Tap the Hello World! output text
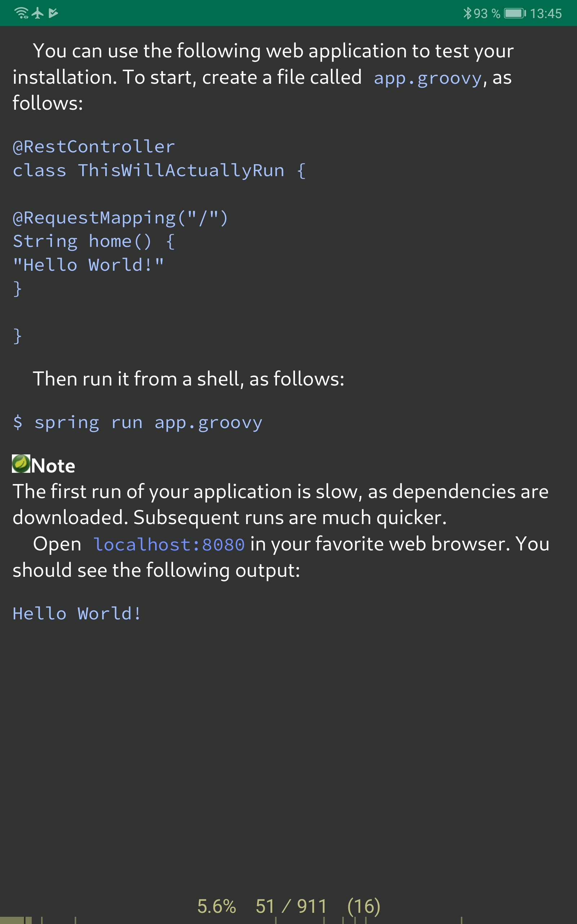This screenshot has height=924, width=577. (x=76, y=613)
